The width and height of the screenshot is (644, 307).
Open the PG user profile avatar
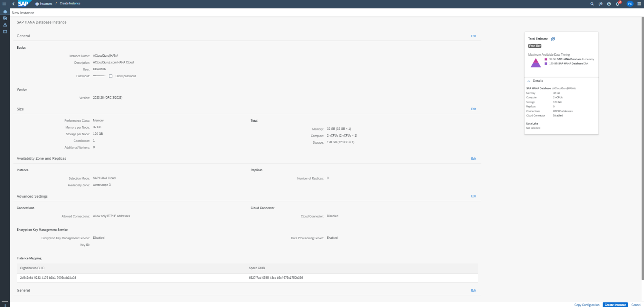(630, 4)
